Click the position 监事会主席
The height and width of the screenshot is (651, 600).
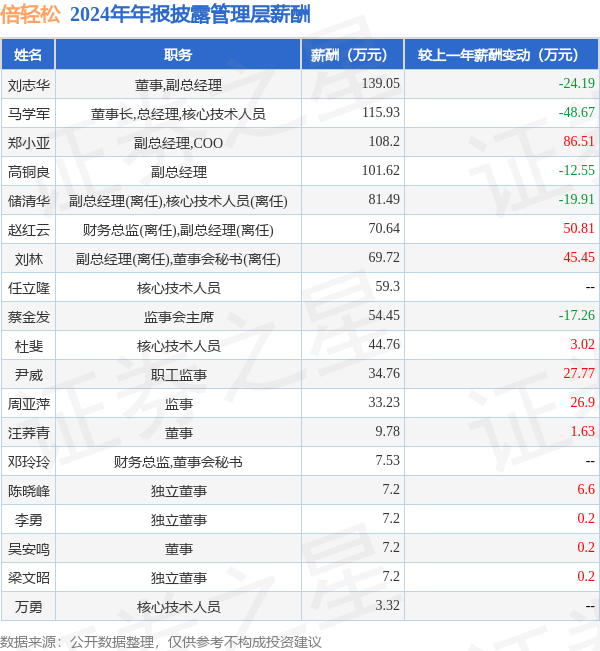coord(178,317)
